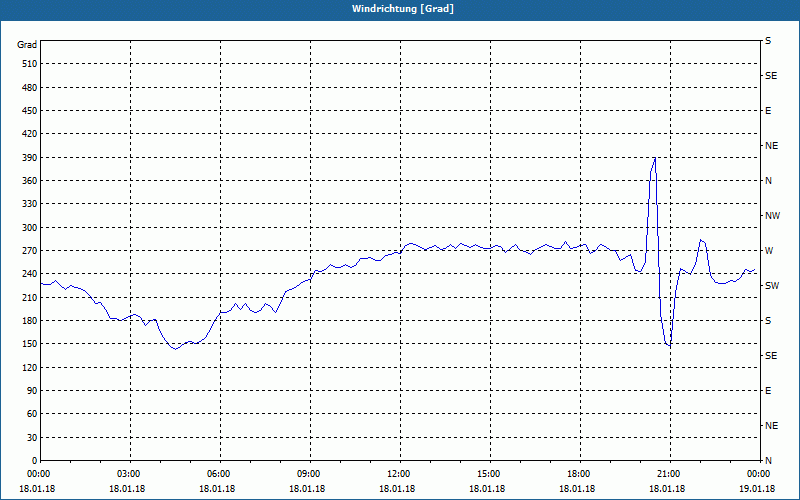Select the 210 degree axis label

pyautogui.click(x=30, y=297)
